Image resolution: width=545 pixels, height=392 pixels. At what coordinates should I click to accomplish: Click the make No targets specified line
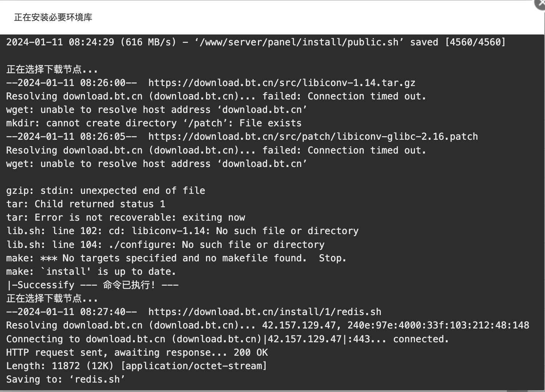(x=176, y=258)
